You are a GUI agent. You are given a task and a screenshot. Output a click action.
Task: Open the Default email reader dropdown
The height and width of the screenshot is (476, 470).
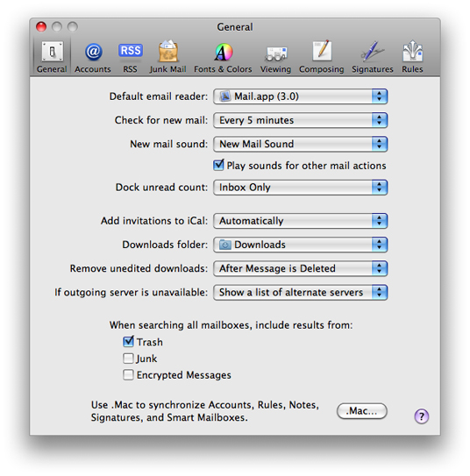[x=300, y=96]
